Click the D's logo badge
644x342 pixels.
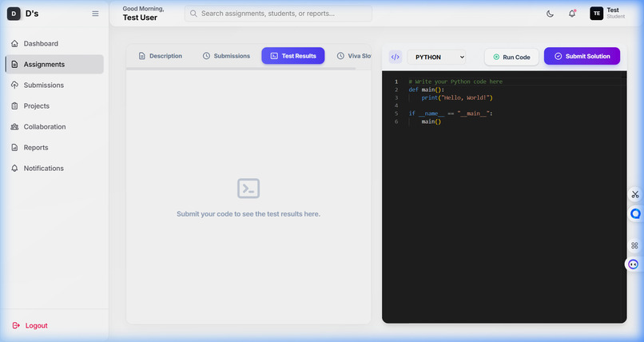tap(14, 14)
